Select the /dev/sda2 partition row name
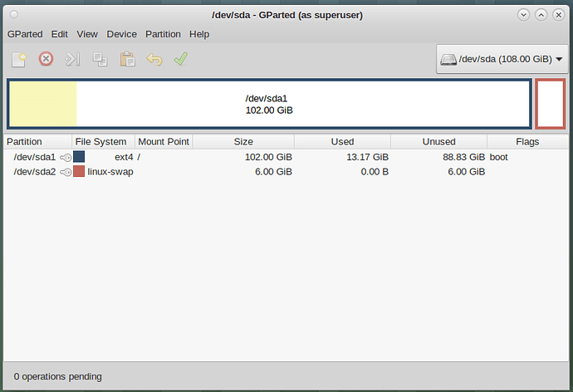Viewport: 573px width, 392px height. click(x=35, y=172)
